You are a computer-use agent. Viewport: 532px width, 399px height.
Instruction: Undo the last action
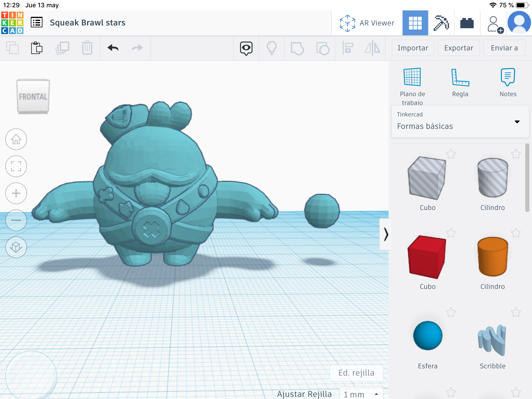[112, 48]
